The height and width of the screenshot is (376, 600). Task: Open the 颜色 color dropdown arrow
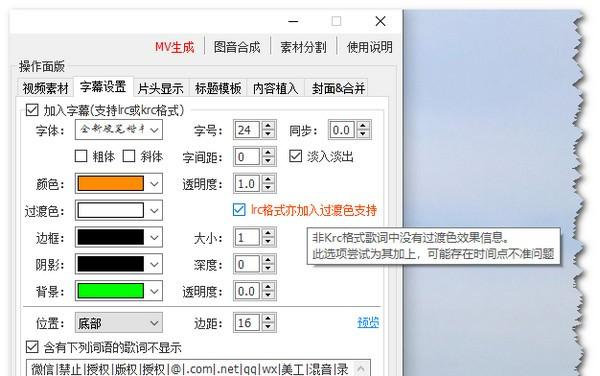pyautogui.click(x=154, y=184)
